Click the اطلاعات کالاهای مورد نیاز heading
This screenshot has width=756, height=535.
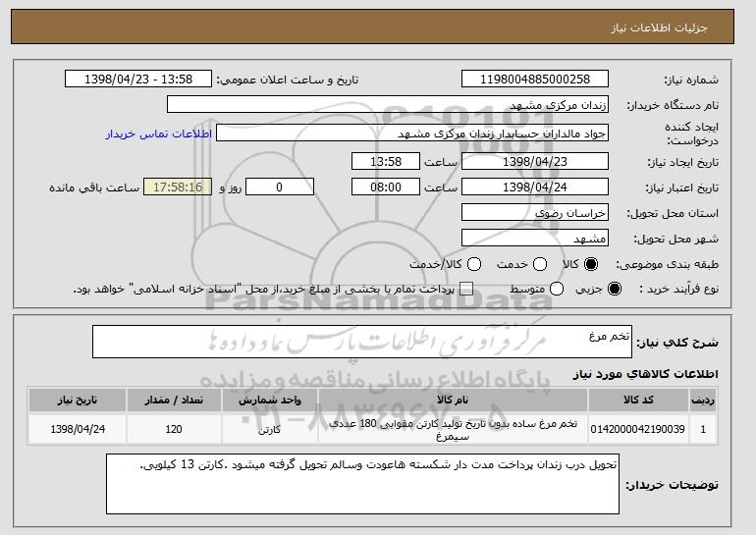645,374
